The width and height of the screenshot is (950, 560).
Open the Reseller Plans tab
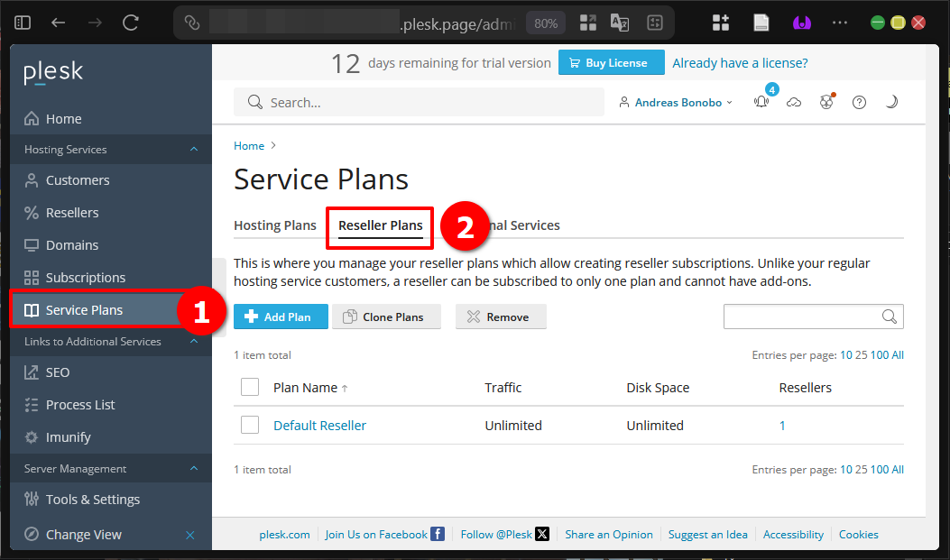[x=379, y=225]
